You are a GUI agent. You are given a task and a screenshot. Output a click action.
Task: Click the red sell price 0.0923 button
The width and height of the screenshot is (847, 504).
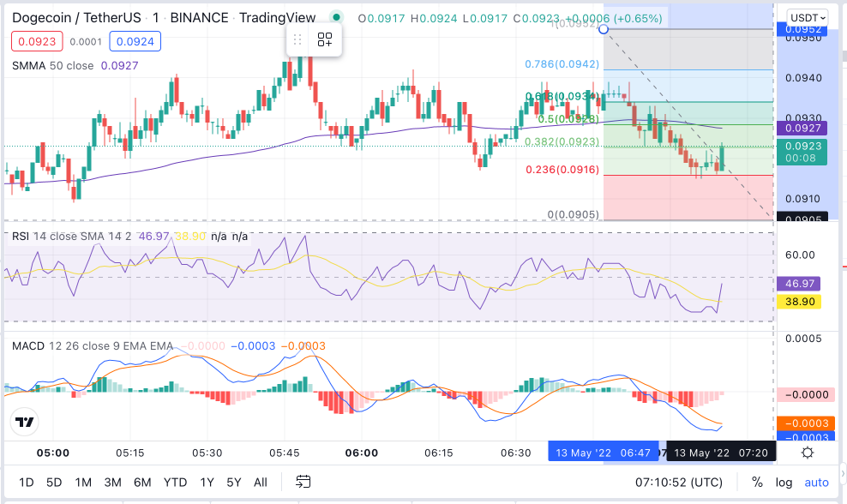coord(37,42)
